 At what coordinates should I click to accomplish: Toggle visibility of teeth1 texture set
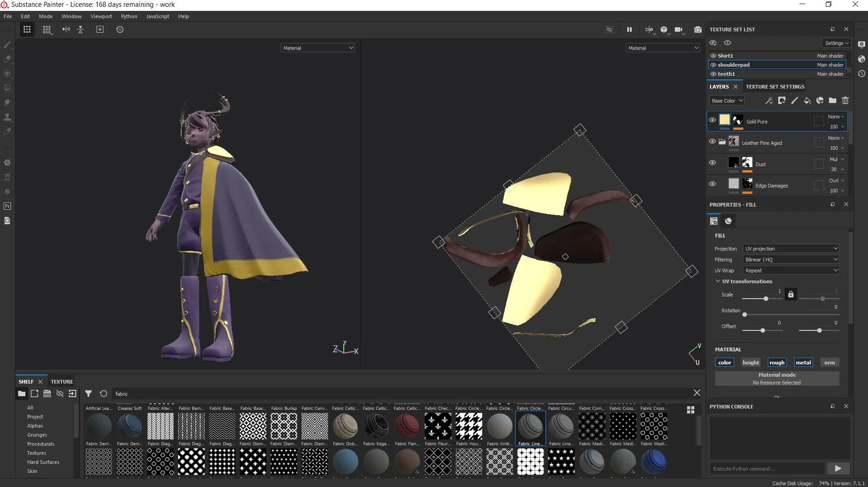click(x=713, y=74)
